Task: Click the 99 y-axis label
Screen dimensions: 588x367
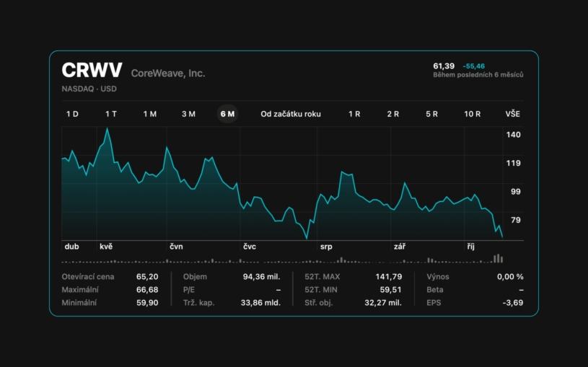Action: click(516, 192)
